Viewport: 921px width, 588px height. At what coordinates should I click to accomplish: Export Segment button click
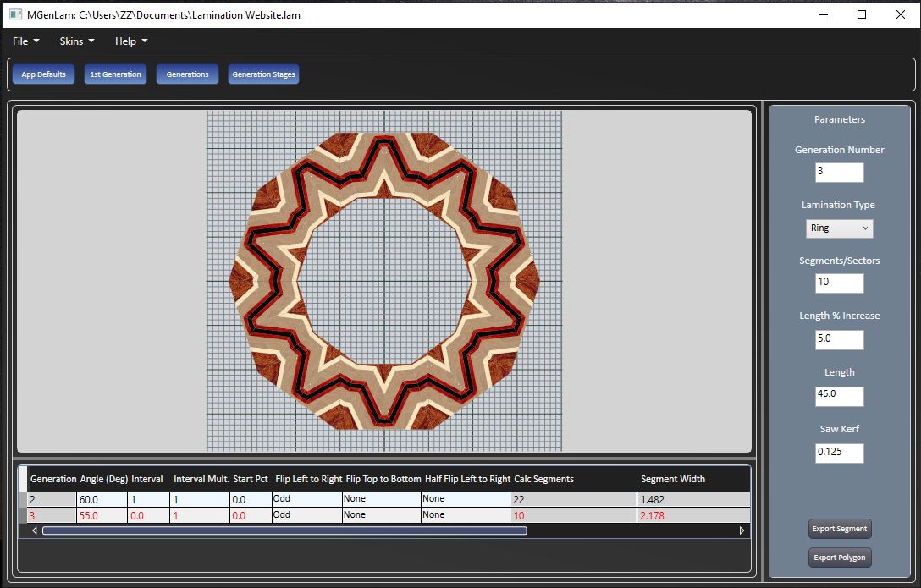pyautogui.click(x=839, y=529)
